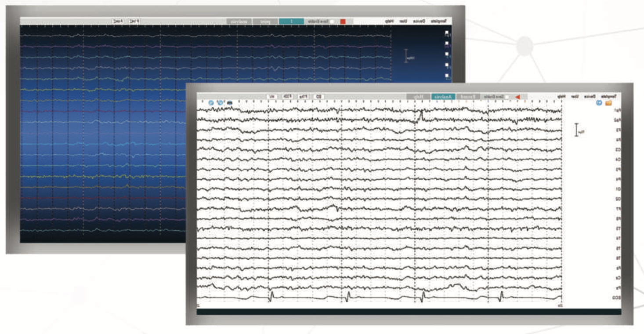Viewport: 644px width, 334px height.
Task: Toggle Save Enable checkbox in the white window
Action: (x=507, y=96)
